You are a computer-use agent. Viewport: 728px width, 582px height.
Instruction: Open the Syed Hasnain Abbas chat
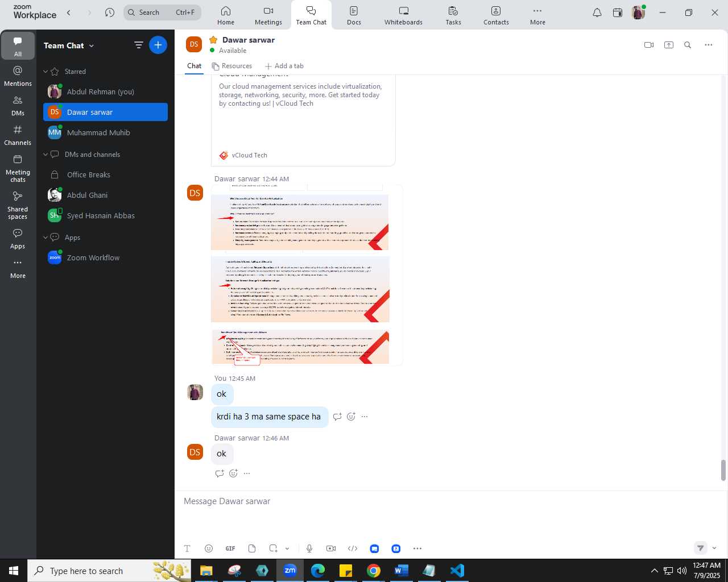pos(105,215)
